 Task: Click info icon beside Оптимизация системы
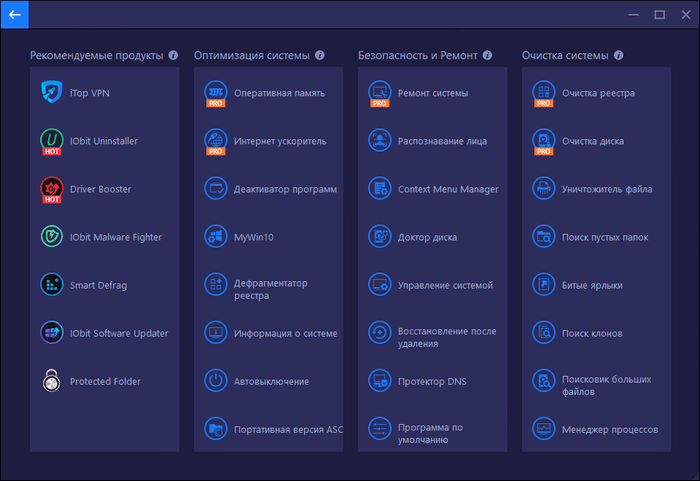(320, 55)
